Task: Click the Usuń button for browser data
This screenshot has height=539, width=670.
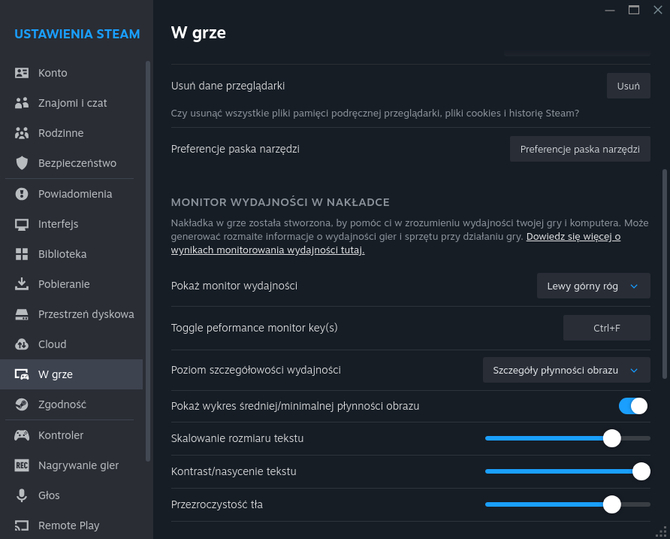Action: 628,86
